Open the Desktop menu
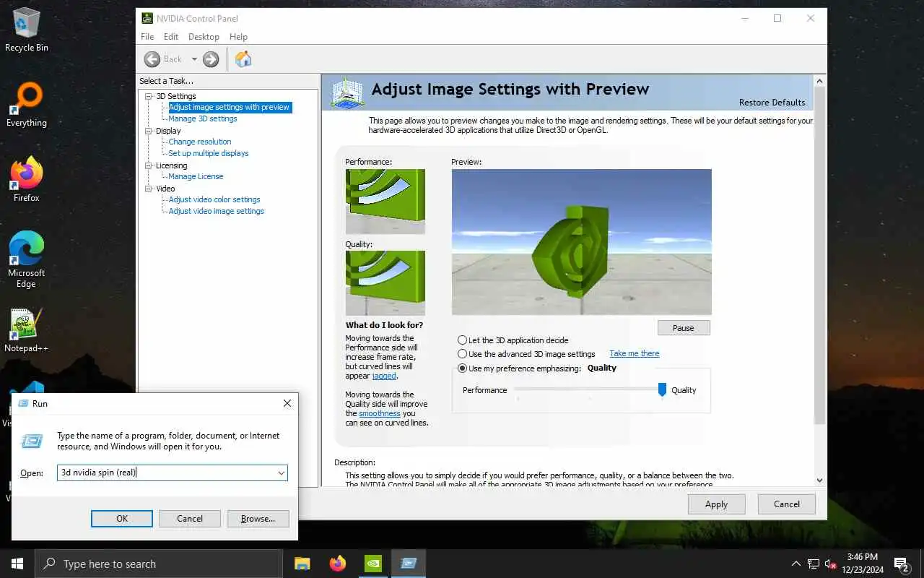This screenshot has height=578, width=924. 204,37
